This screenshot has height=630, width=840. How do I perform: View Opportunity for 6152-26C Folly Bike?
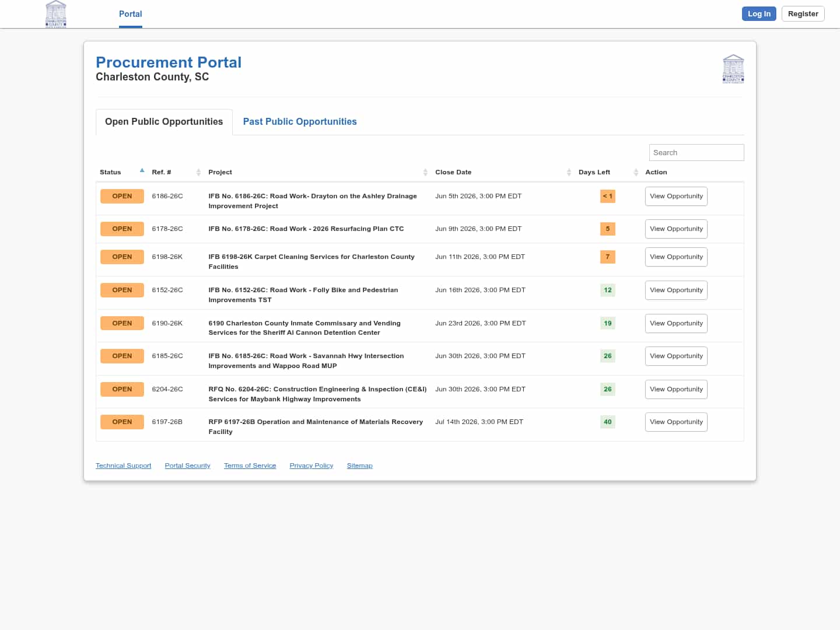point(676,290)
